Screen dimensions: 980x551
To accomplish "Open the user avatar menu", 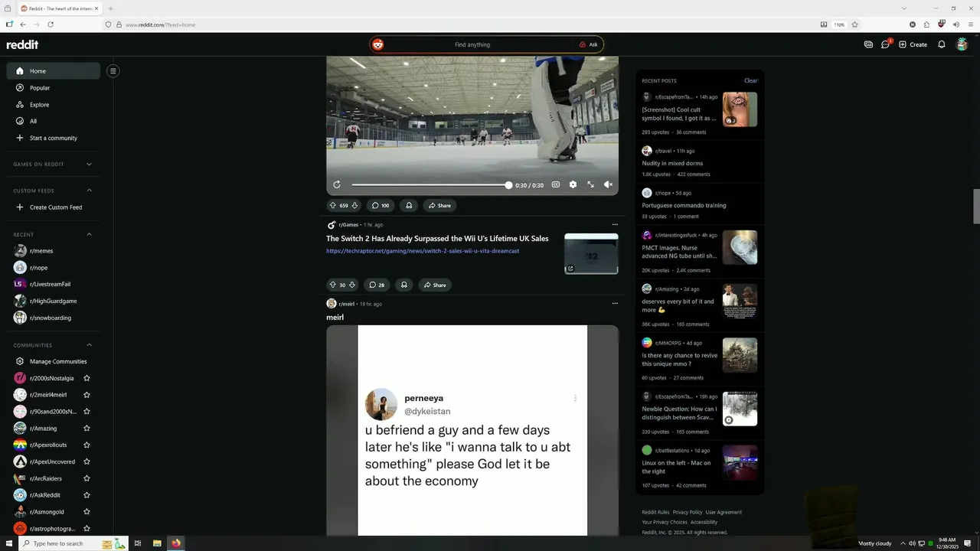I will 962,44.
